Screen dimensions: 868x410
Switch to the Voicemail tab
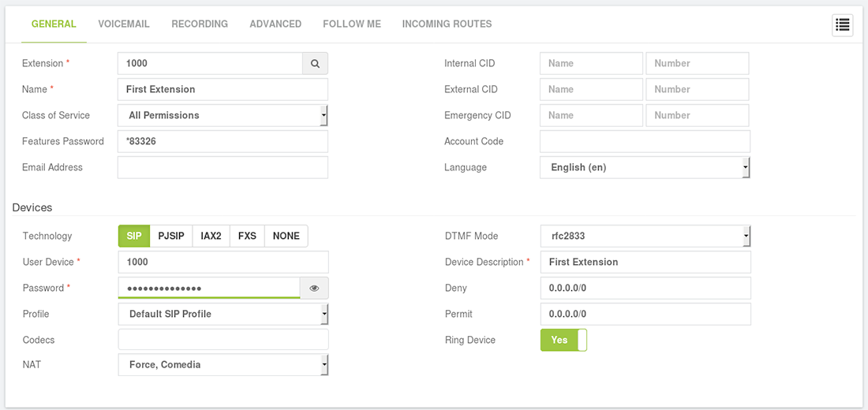pyautogui.click(x=124, y=24)
